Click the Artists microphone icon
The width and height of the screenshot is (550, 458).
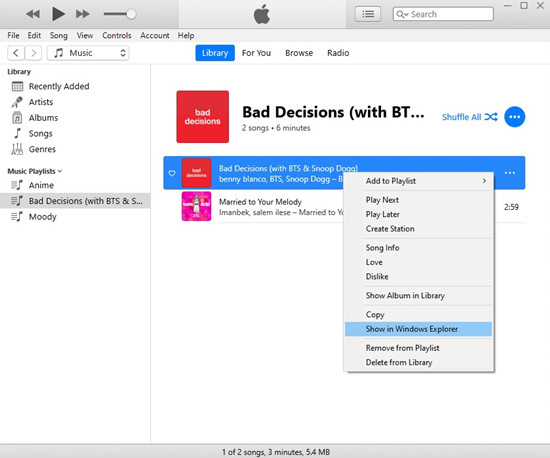pos(17,102)
